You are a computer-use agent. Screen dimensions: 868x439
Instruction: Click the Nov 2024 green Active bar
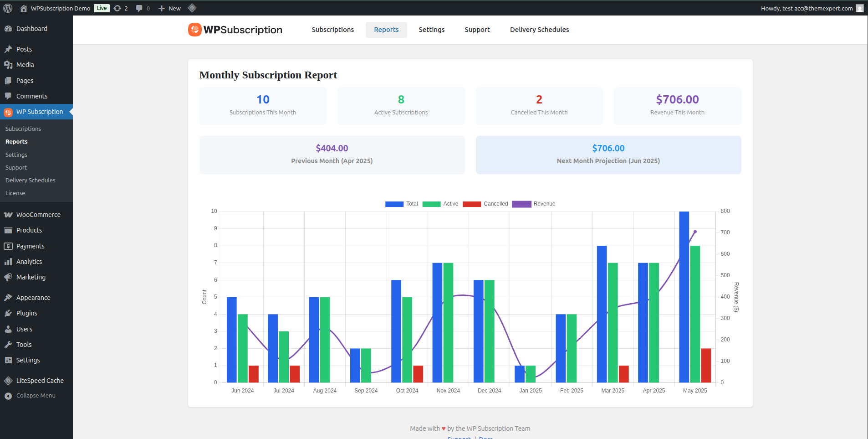tap(448, 323)
